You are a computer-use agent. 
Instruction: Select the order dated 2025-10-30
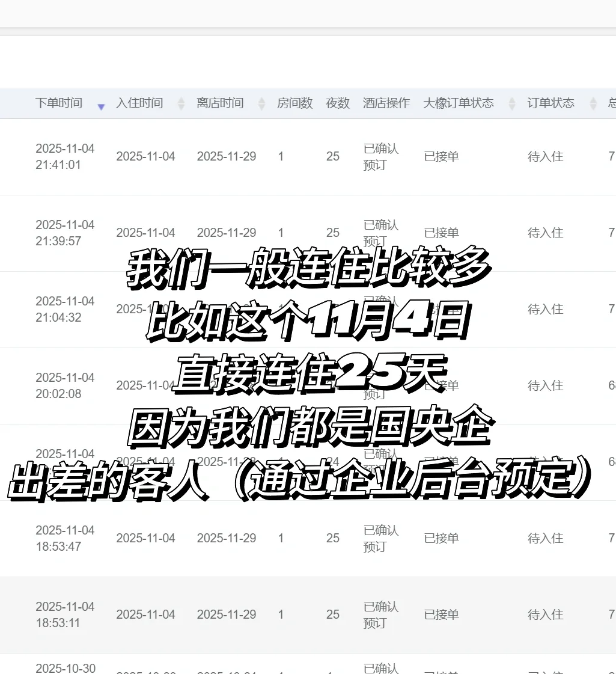tap(65, 667)
